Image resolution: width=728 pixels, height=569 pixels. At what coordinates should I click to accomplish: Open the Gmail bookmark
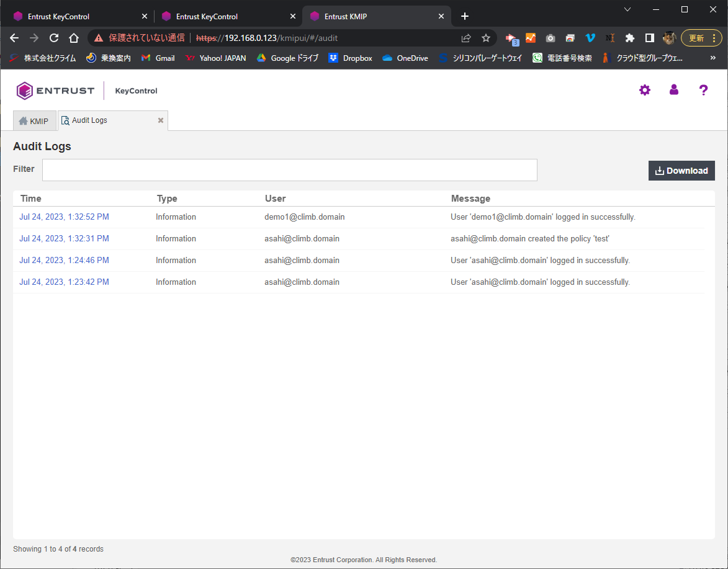[158, 58]
